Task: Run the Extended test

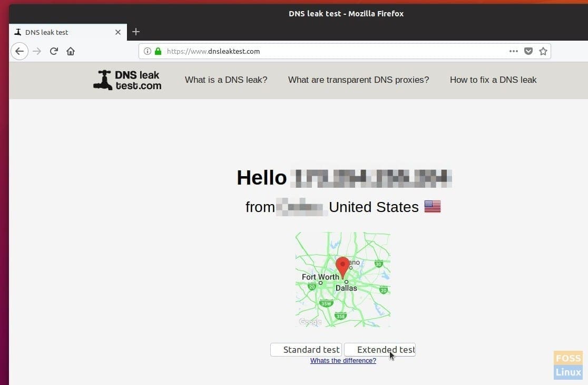Action: pos(380,350)
